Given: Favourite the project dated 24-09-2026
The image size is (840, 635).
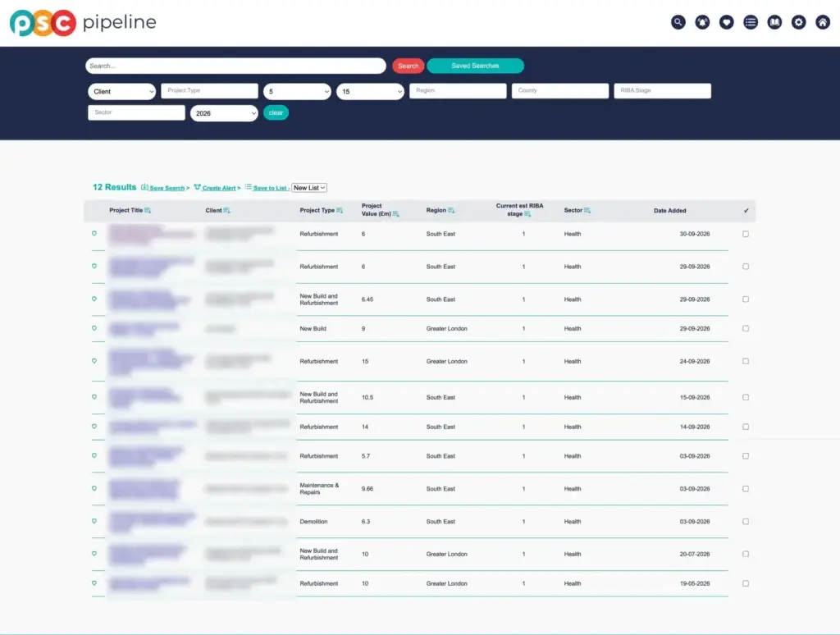Looking at the screenshot, I should 94,361.
